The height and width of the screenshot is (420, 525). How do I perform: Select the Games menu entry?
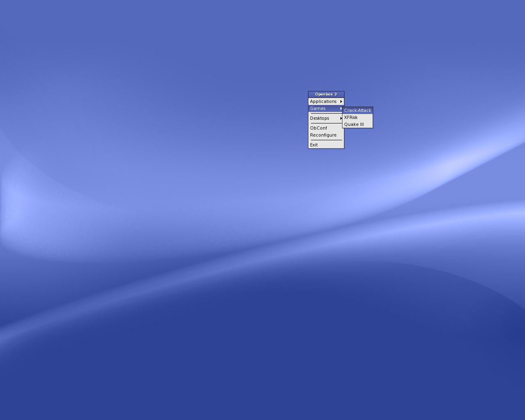point(325,108)
